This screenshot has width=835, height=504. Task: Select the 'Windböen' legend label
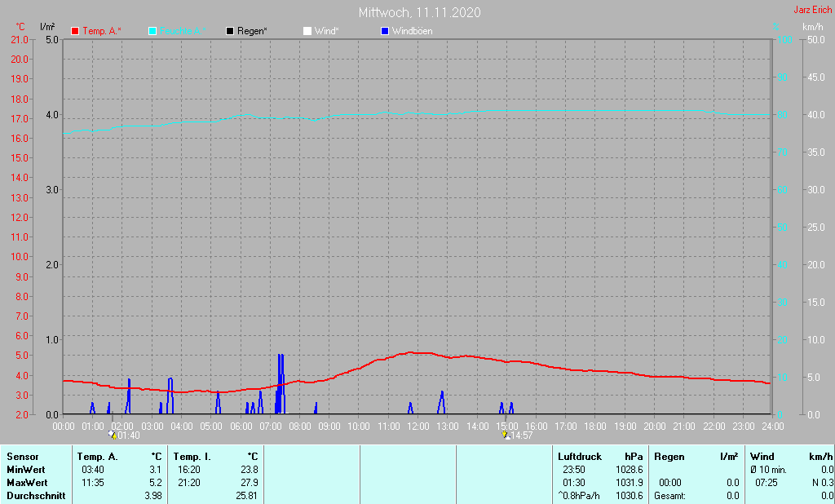(x=412, y=31)
